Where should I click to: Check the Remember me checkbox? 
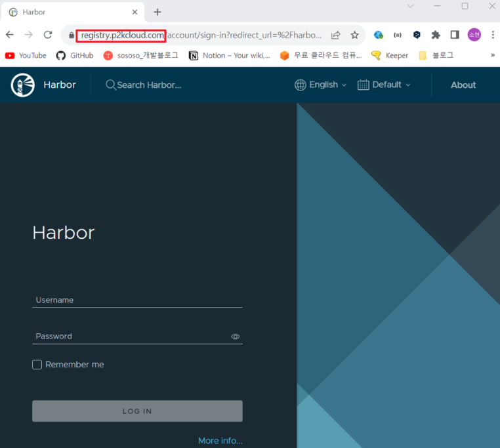pyautogui.click(x=37, y=365)
